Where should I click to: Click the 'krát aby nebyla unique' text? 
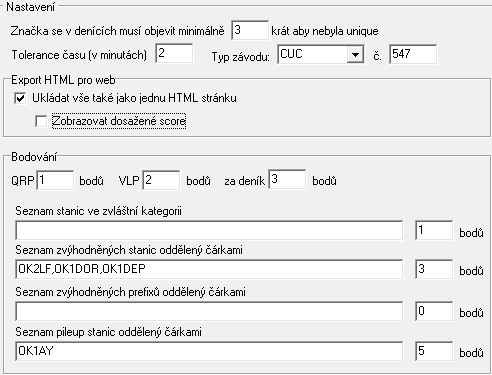coord(325,31)
